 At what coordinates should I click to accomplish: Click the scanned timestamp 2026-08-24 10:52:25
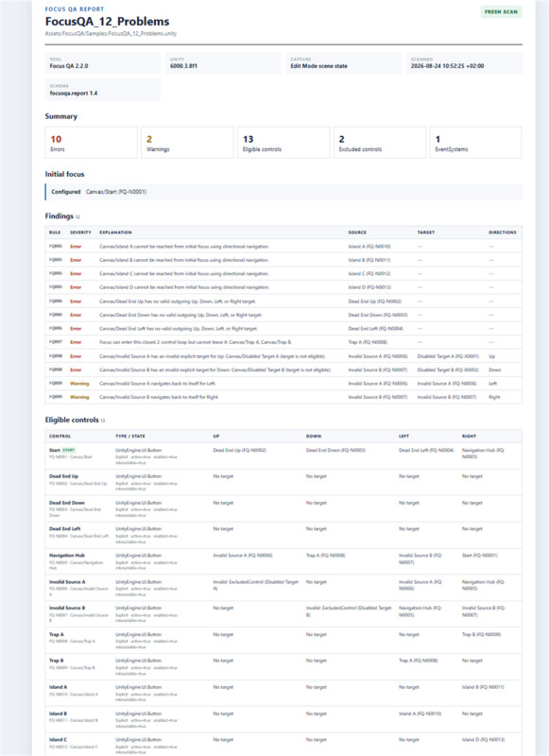tap(447, 66)
